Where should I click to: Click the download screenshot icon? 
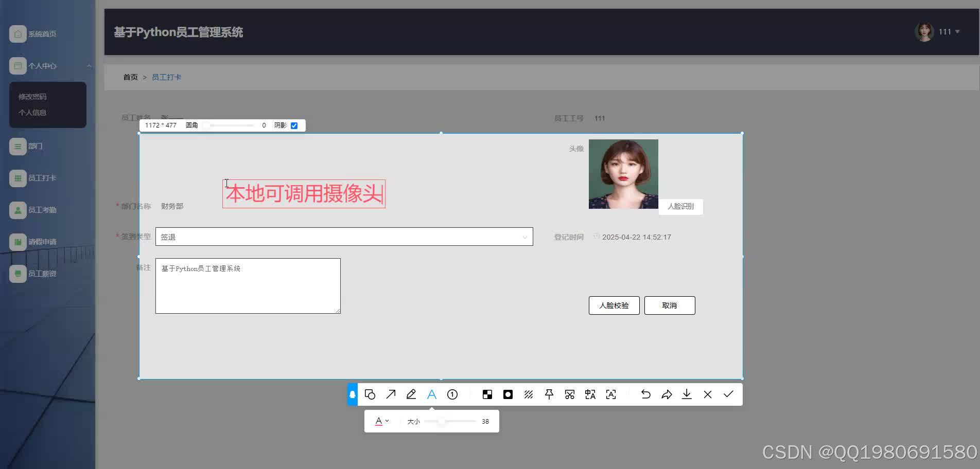[687, 394]
